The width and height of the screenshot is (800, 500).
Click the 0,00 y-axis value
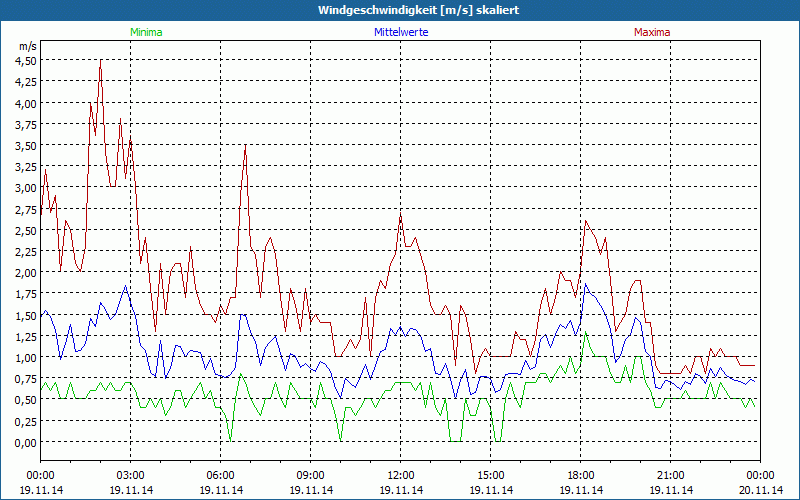click(26, 443)
